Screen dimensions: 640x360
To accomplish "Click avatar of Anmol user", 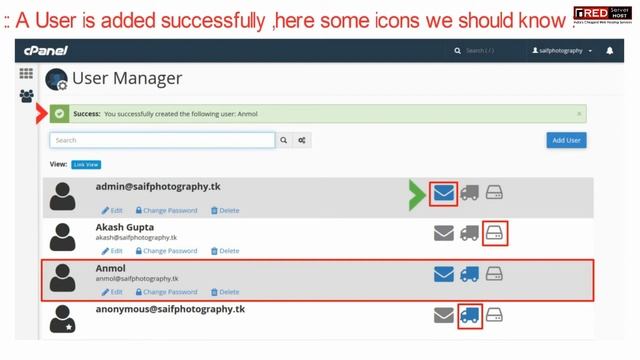I will tap(62, 278).
